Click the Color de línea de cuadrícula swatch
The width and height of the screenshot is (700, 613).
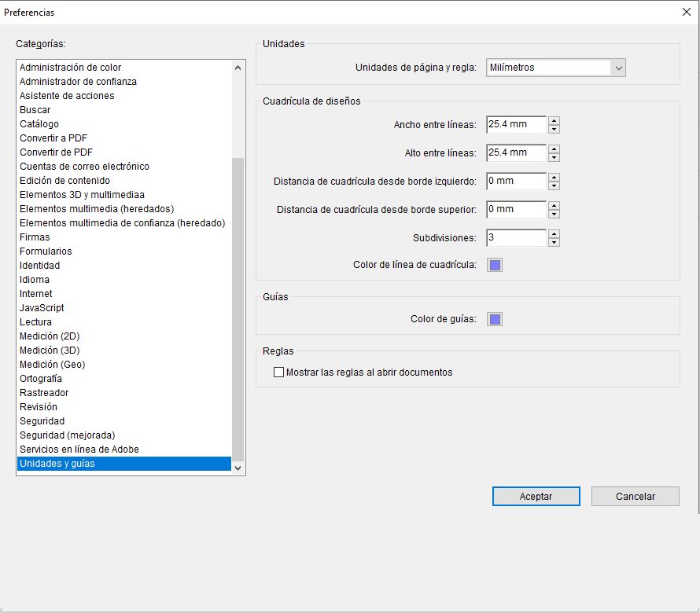pos(494,265)
